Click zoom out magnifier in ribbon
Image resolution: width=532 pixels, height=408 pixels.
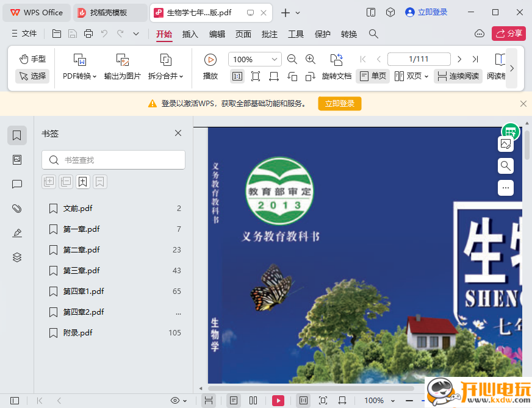click(x=292, y=59)
